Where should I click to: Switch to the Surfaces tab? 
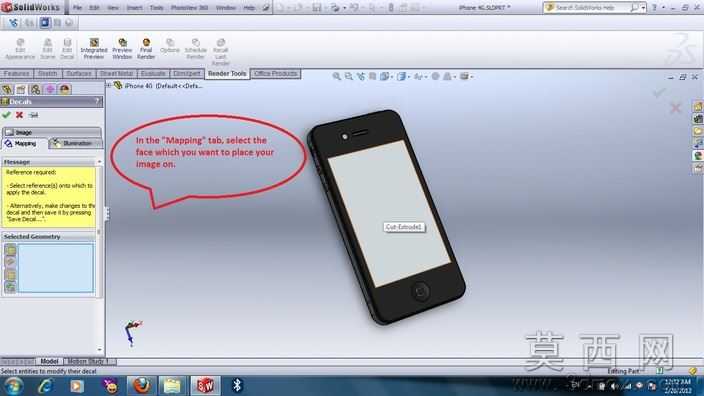pos(79,74)
